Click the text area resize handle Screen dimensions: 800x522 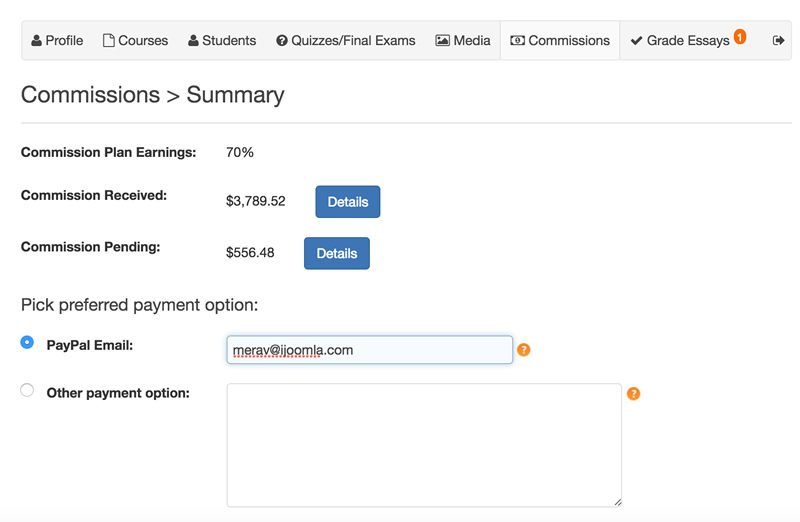point(617,503)
